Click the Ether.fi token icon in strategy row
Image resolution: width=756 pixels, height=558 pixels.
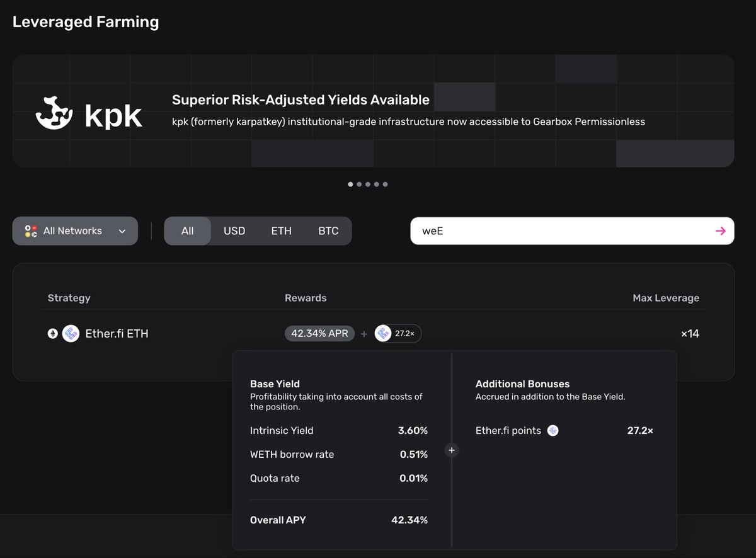point(71,334)
